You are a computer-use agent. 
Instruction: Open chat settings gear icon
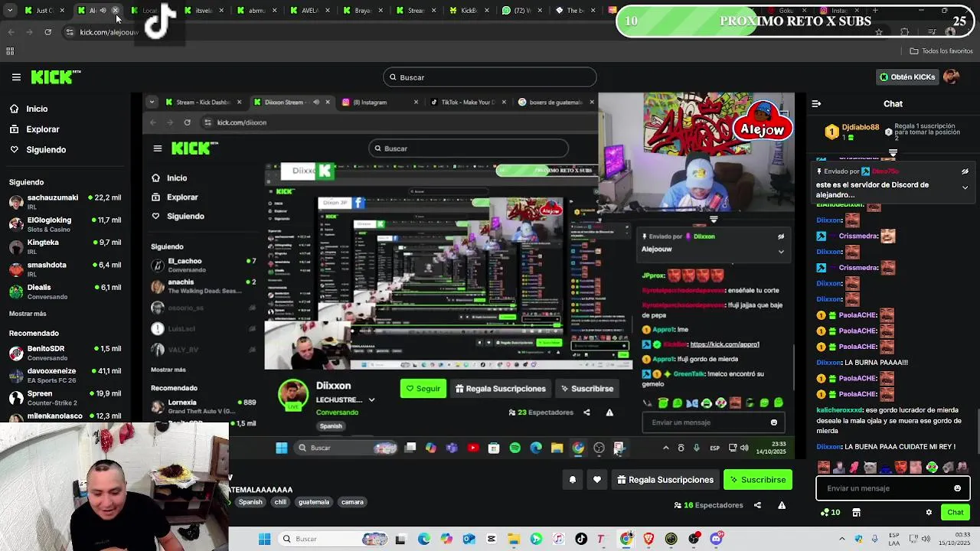coord(929,513)
